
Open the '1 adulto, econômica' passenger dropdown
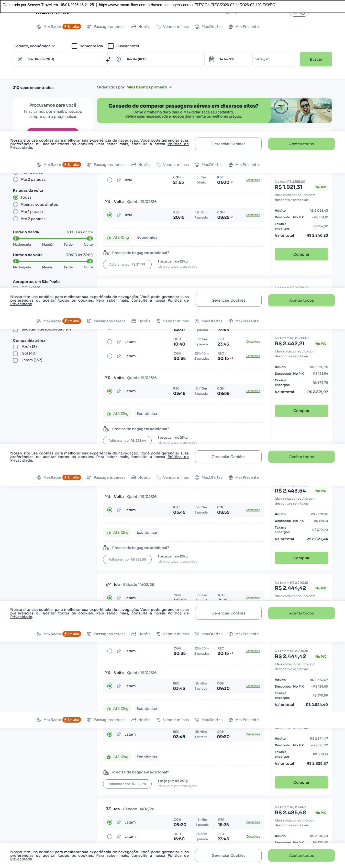(35, 46)
